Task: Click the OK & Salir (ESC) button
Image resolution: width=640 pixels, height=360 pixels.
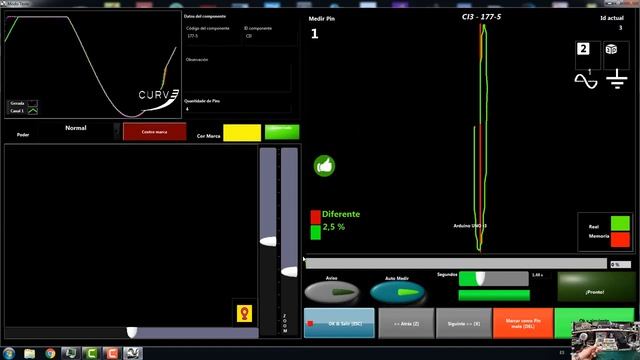Action: click(x=339, y=323)
